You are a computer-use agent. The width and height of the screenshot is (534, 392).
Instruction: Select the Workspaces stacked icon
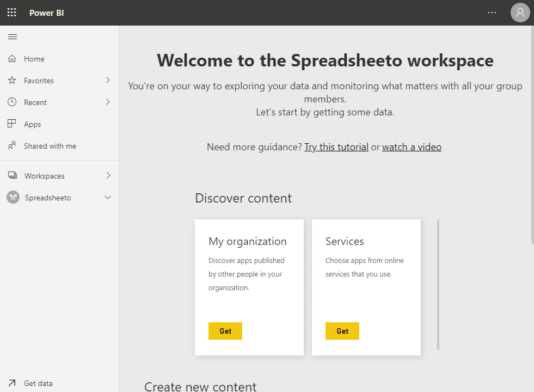click(12, 175)
